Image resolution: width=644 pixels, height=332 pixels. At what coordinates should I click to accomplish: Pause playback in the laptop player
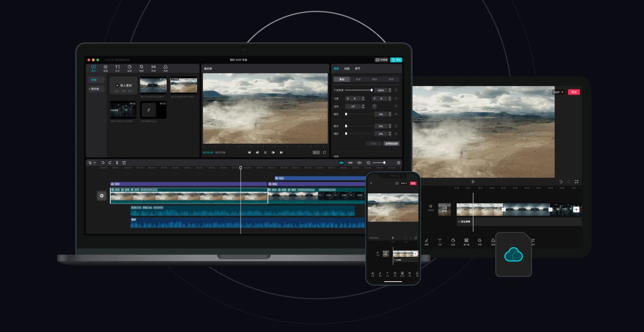[265, 152]
